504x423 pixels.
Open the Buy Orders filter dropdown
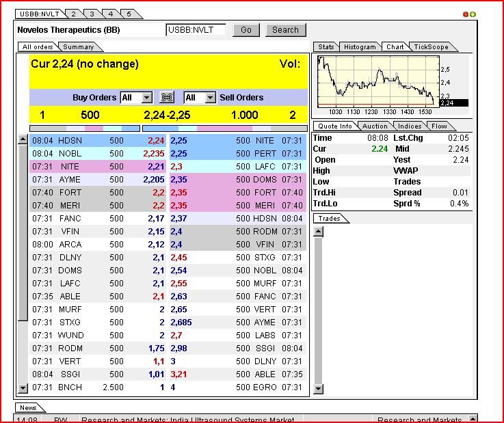point(147,98)
